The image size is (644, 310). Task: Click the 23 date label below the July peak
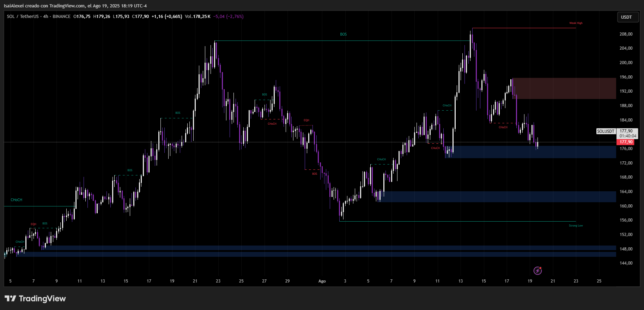click(218, 281)
